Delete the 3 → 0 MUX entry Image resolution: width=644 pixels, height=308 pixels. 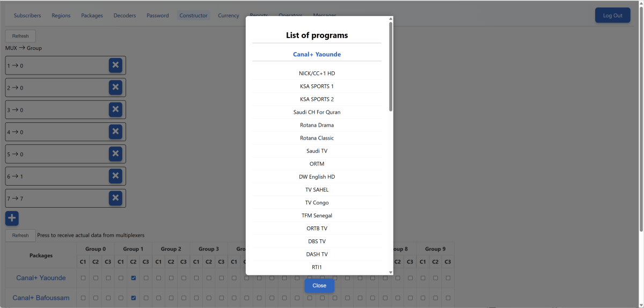point(115,109)
